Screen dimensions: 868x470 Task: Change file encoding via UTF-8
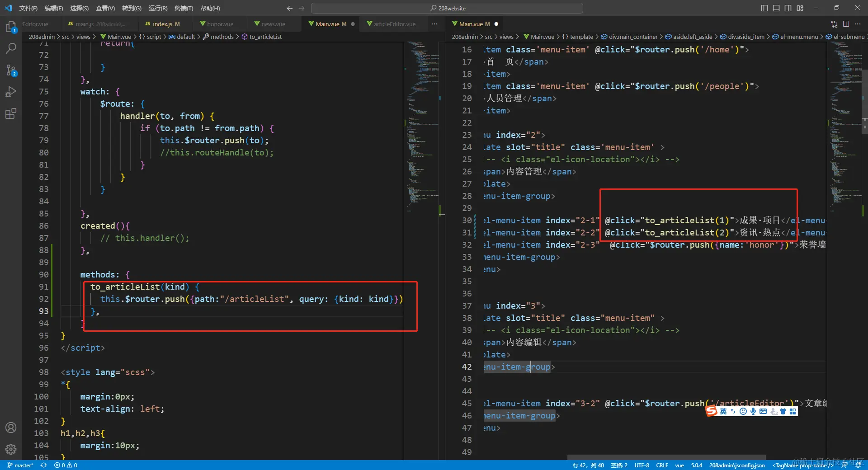(x=642, y=465)
